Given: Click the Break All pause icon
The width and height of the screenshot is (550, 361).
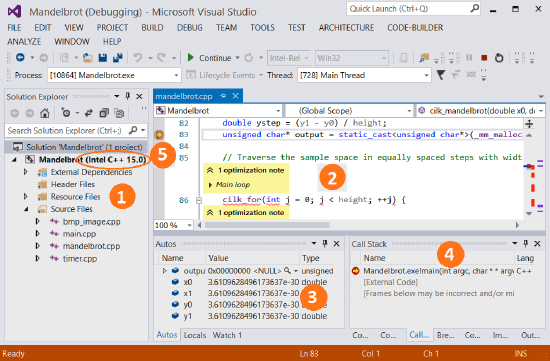Looking at the screenshot, I should point(469,58).
